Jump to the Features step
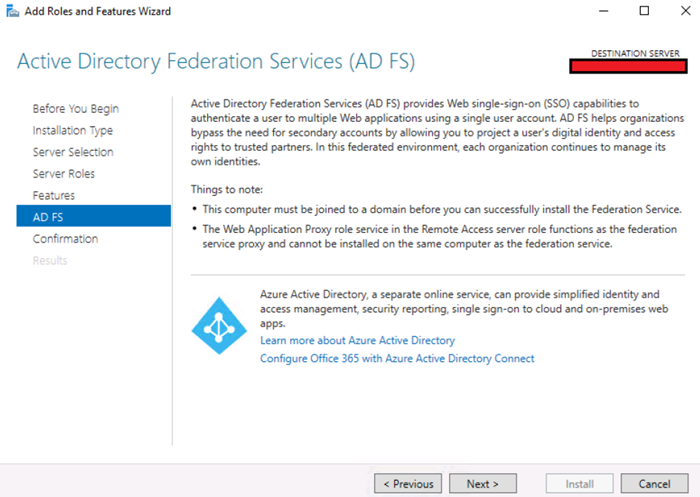This screenshot has height=497, width=700. (54, 195)
